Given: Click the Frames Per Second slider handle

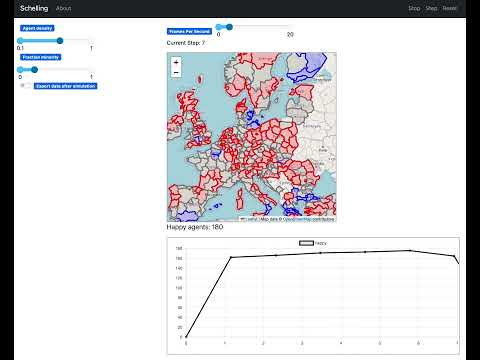Looking at the screenshot, I should click(229, 27).
